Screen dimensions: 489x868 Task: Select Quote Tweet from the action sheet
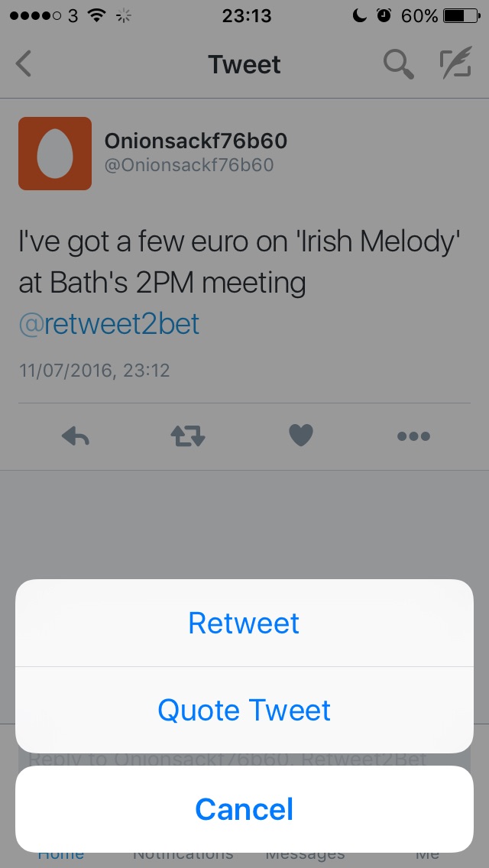pyautogui.click(x=244, y=711)
